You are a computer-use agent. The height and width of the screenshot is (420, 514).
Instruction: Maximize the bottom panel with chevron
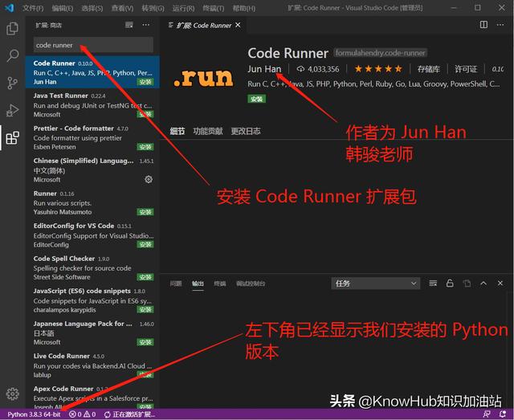[x=483, y=283]
